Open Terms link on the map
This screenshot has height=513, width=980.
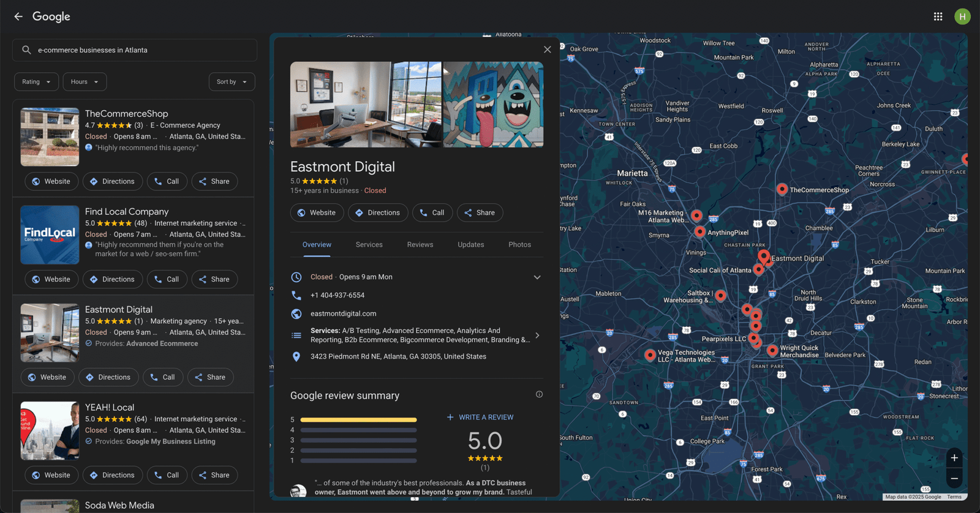[954, 497]
